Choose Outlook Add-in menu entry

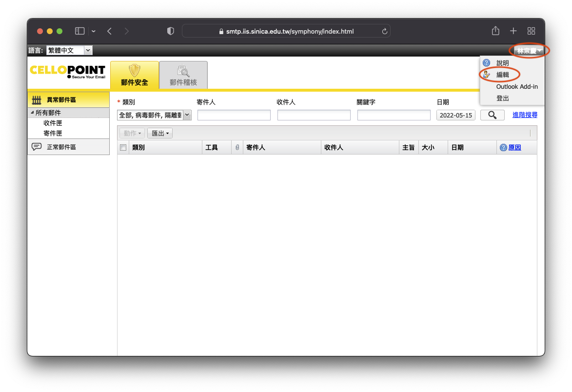point(517,86)
